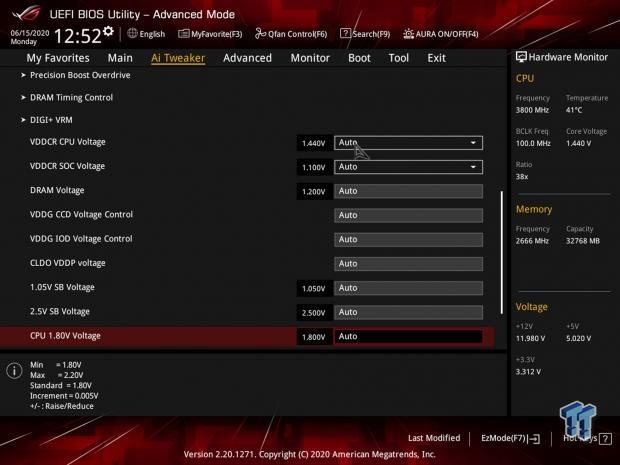Click the info icon in the help panel
Screen dimensions: 620x465
tap(14, 371)
